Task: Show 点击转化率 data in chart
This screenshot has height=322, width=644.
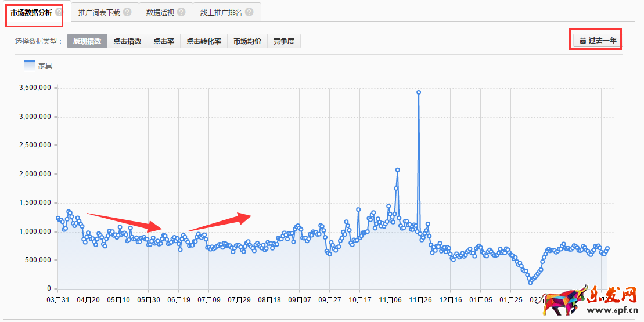Action: [x=204, y=41]
